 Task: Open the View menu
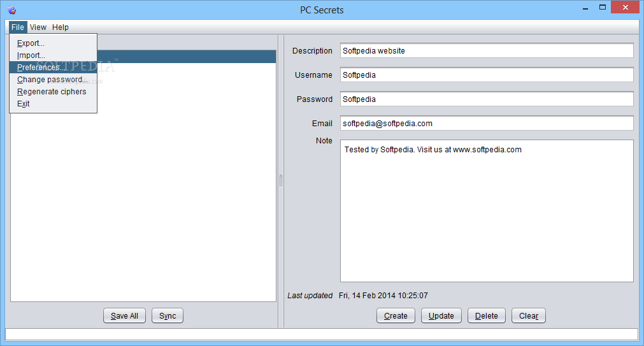click(38, 27)
